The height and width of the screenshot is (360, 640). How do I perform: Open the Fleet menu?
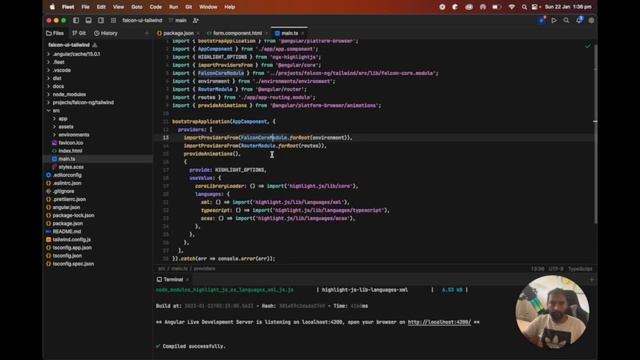pyautogui.click(x=68, y=7)
